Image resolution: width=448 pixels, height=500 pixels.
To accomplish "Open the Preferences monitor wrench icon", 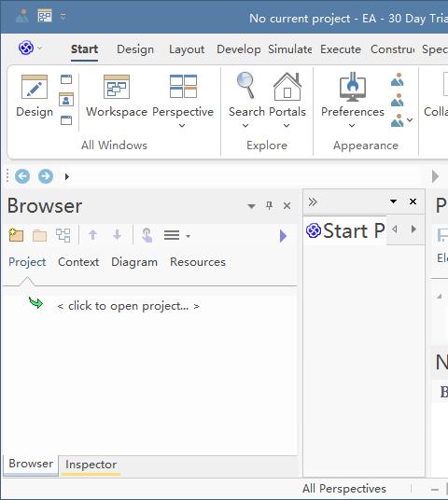I will tap(352, 87).
